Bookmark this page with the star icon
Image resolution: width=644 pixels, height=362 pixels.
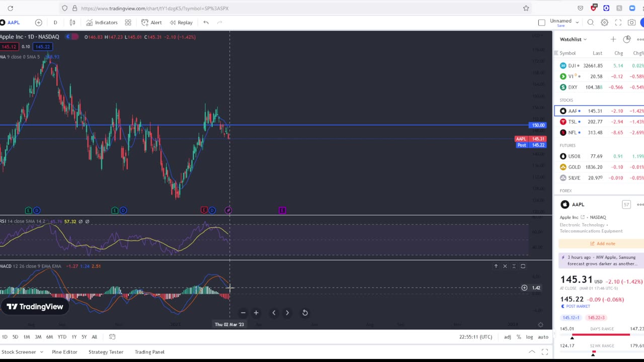tap(526, 8)
